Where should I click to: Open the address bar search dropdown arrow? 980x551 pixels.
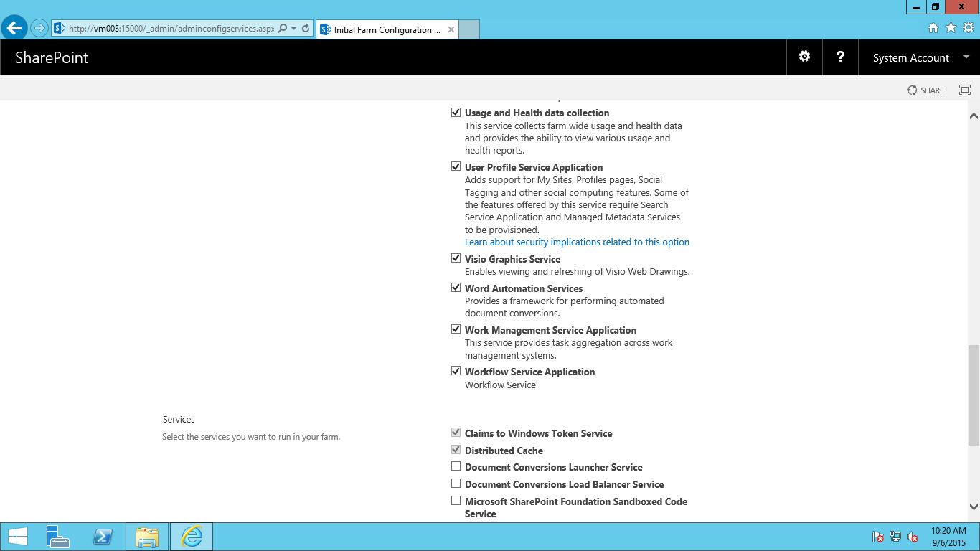(x=293, y=29)
